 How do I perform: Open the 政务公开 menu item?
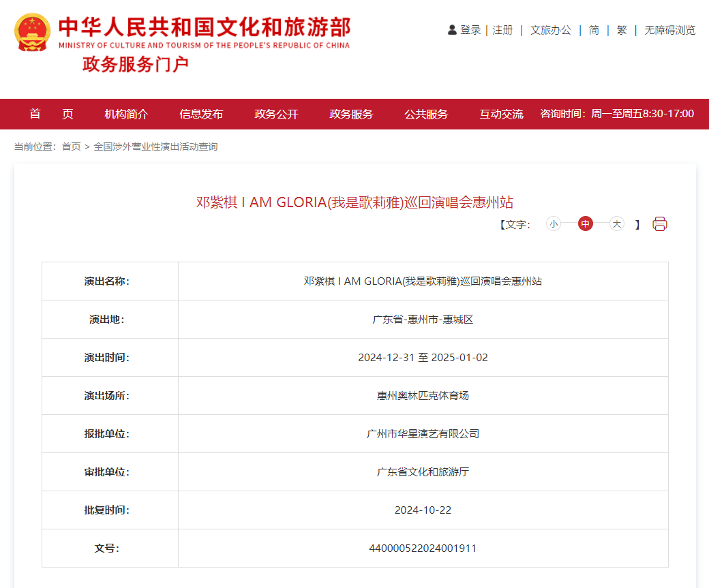[x=276, y=114]
